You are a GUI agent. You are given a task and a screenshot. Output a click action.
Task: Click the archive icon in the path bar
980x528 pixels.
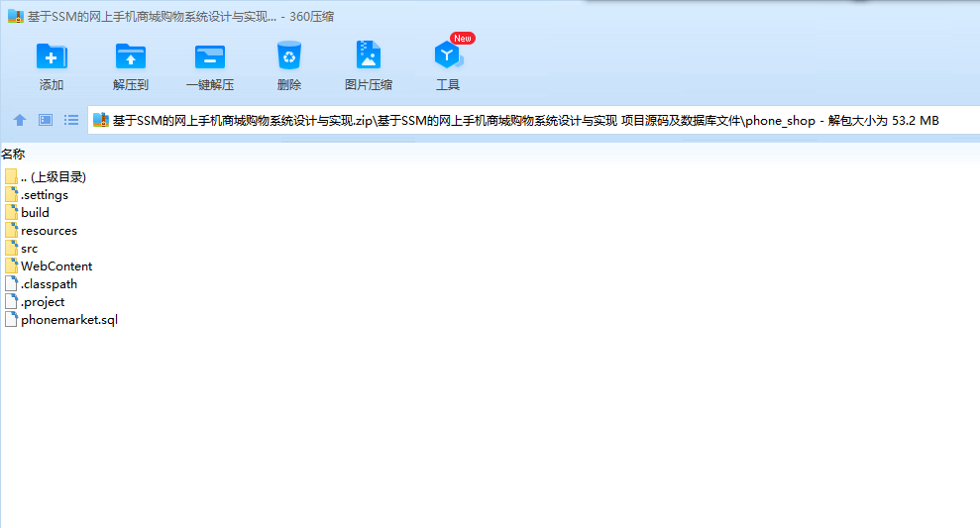click(x=101, y=120)
